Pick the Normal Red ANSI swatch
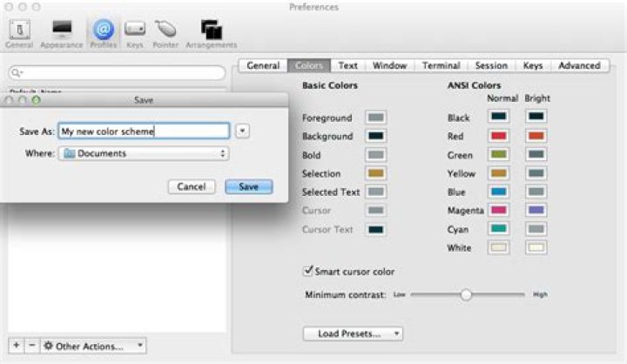The height and width of the screenshot is (364, 627). coord(499,136)
